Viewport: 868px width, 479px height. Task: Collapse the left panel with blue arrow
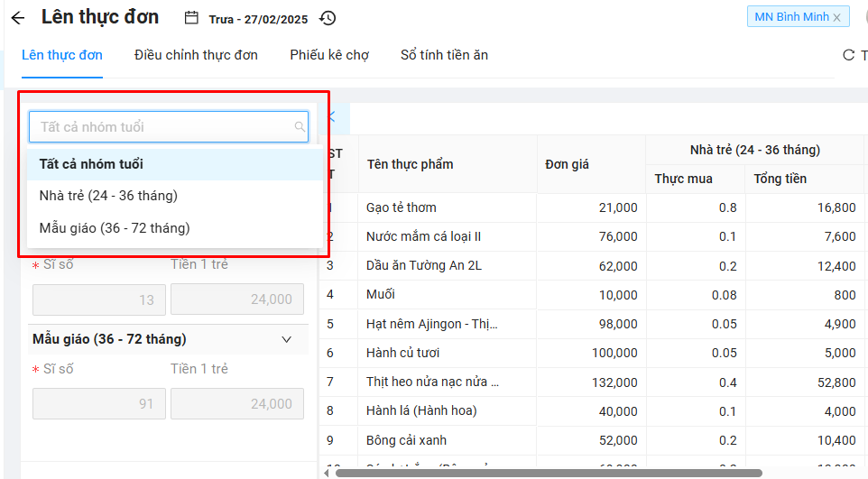[331, 116]
